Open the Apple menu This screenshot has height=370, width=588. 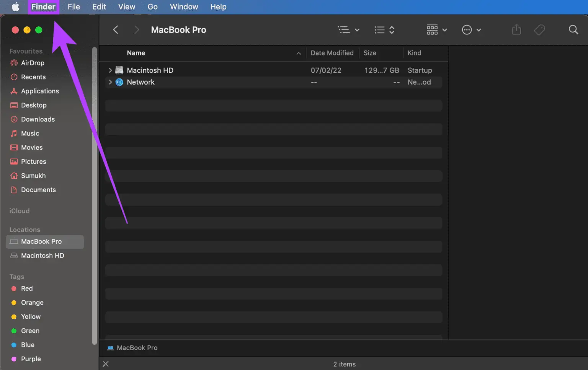(15, 7)
